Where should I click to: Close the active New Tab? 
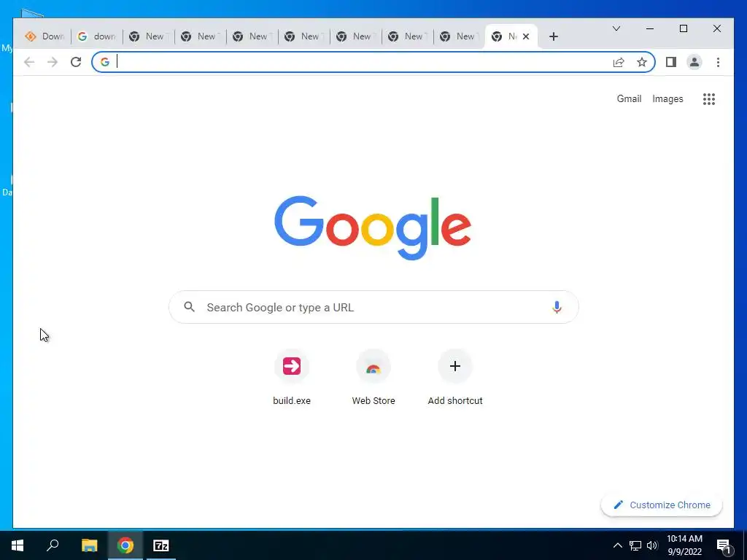(x=526, y=36)
